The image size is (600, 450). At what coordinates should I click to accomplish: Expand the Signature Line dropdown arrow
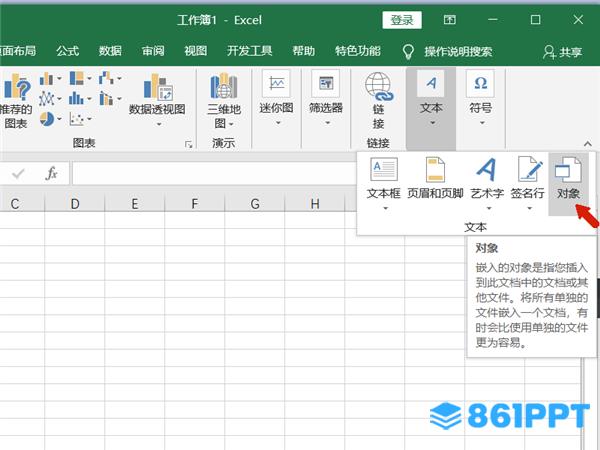pos(529,208)
